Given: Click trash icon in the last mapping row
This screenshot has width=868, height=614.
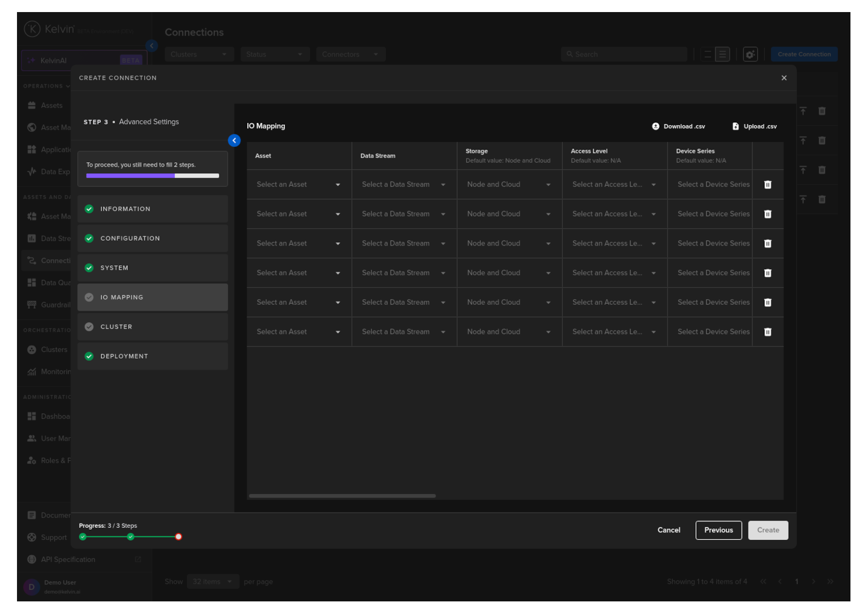Looking at the screenshot, I should [x=767, y=332].
